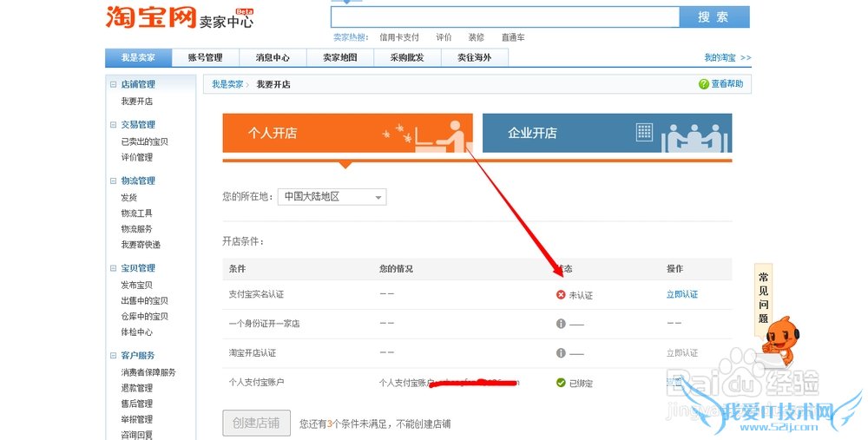Focus the top search input field
868x440 pixels.
pos(505,17)
